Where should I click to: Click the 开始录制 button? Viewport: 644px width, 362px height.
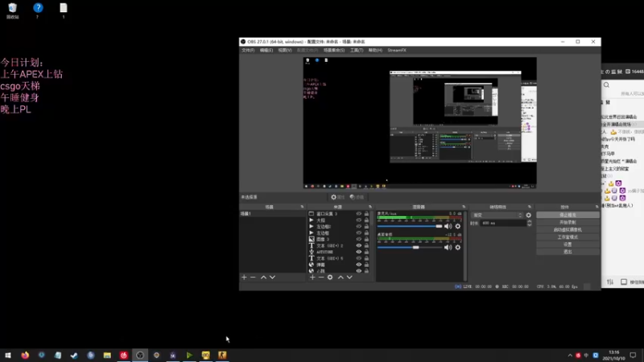568,223
